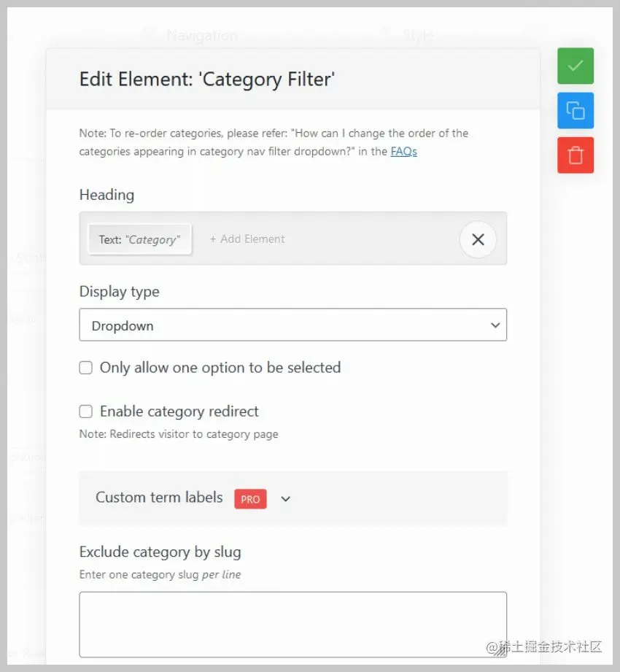Enable the category redirect checkbox
The width and height of the screenshot is (620, 672).
(x=85, y=412)
